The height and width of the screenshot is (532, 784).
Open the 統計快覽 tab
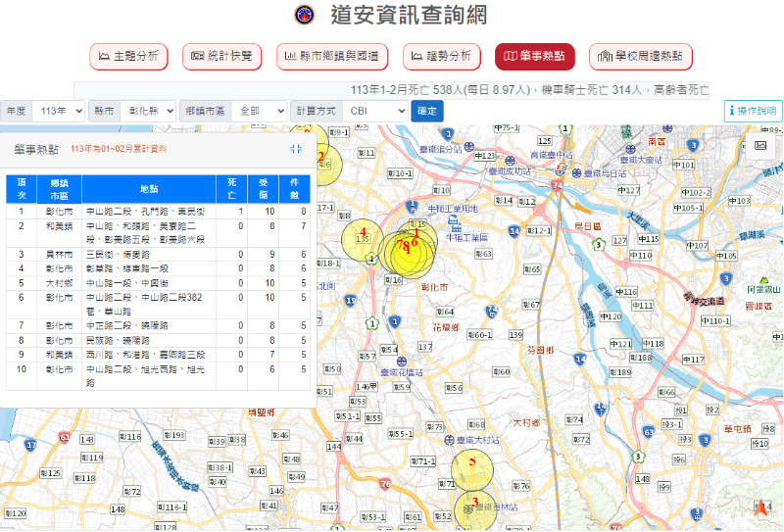[221, 57]
